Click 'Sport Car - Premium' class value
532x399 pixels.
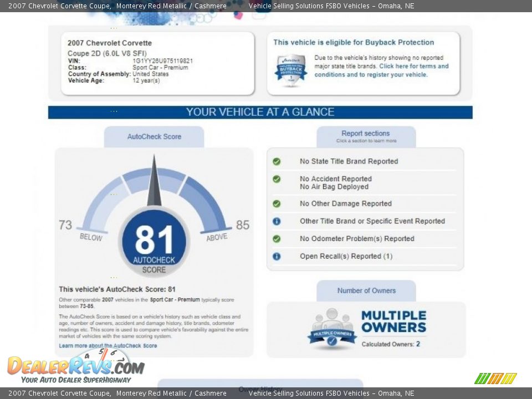click(160, 68)
